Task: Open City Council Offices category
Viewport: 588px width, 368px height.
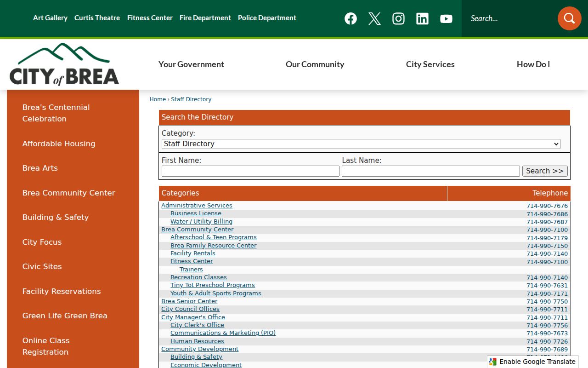Action: click(190, 309)
